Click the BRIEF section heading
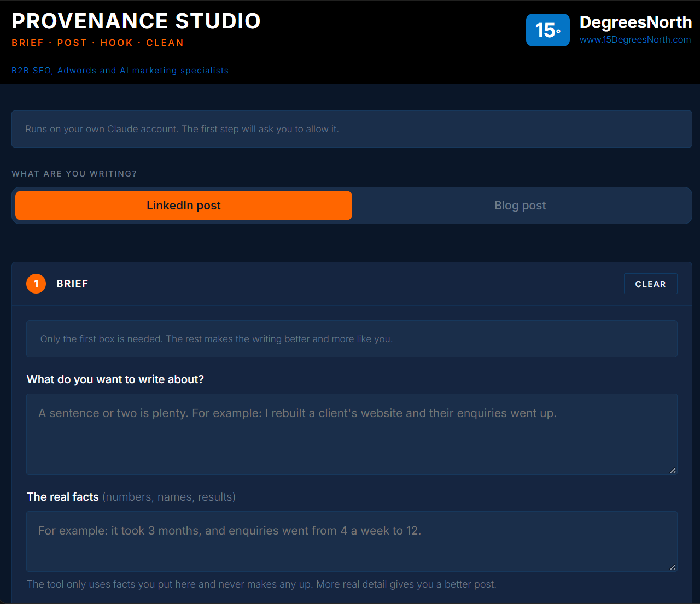 click(x=72, y=284)
